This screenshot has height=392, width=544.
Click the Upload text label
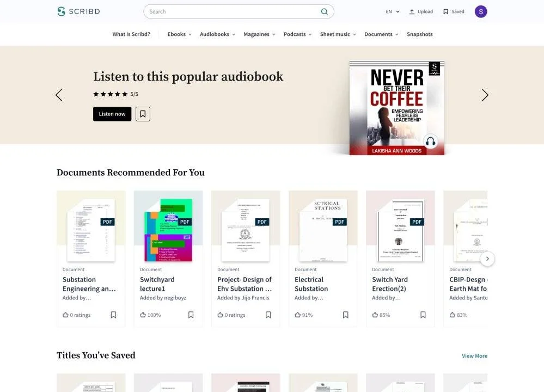click(425, 11)
